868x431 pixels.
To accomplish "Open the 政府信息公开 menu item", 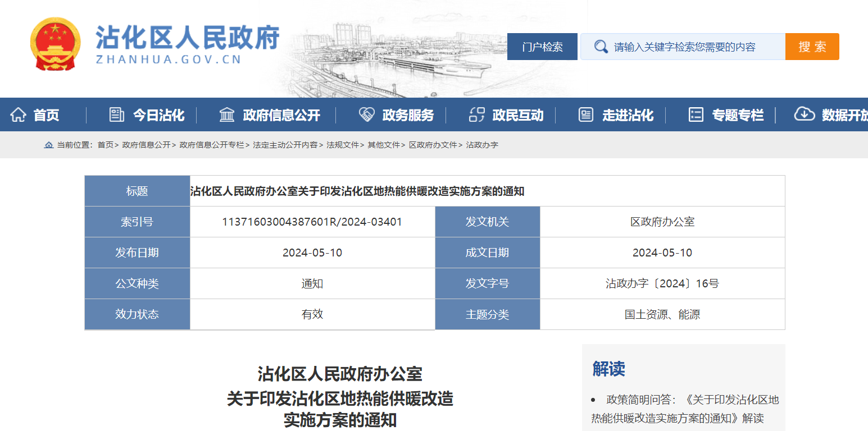I will click(x=281, y=114).
